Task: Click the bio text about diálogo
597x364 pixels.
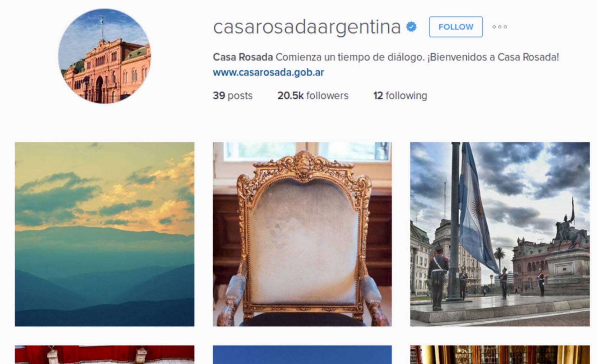Action: point(417,57)
